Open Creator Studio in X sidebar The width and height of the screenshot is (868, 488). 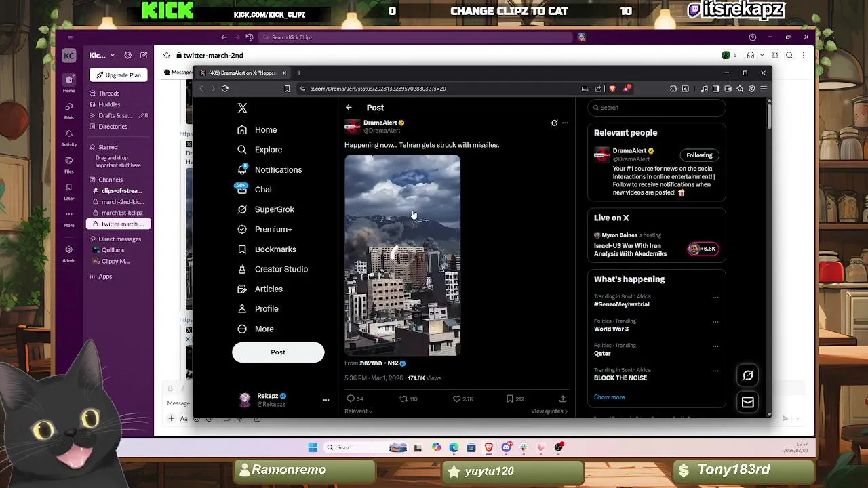point(273,269)
